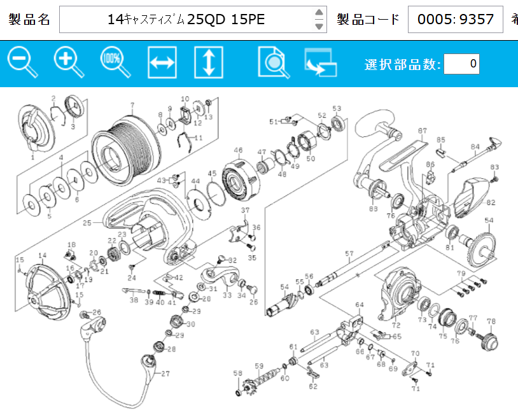Click the zoom out magnifier icon

pos(22,62)
